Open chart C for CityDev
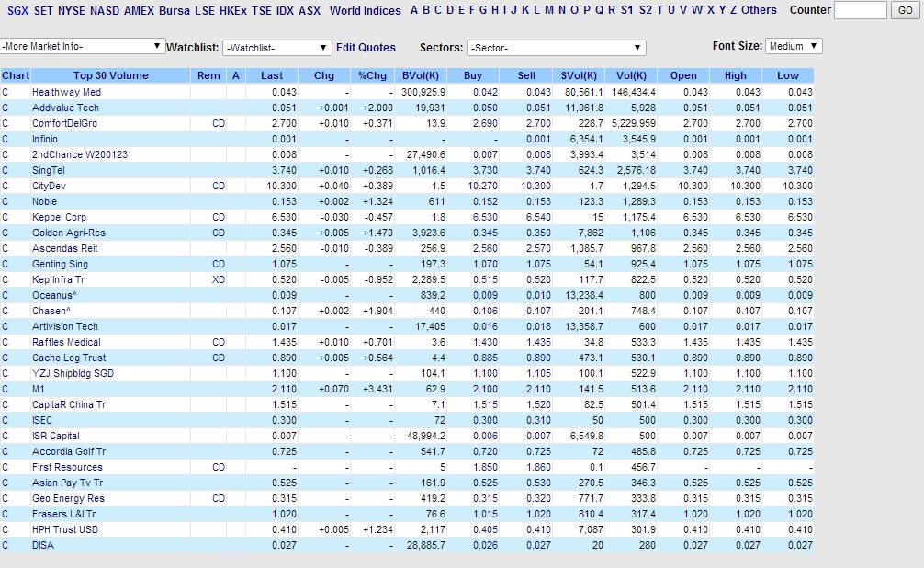This screenshot has height=568, width=924. coord(6,186)
